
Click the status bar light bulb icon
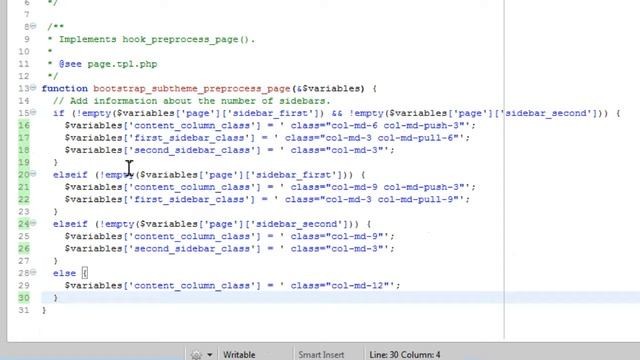click(x=196, y=355)
